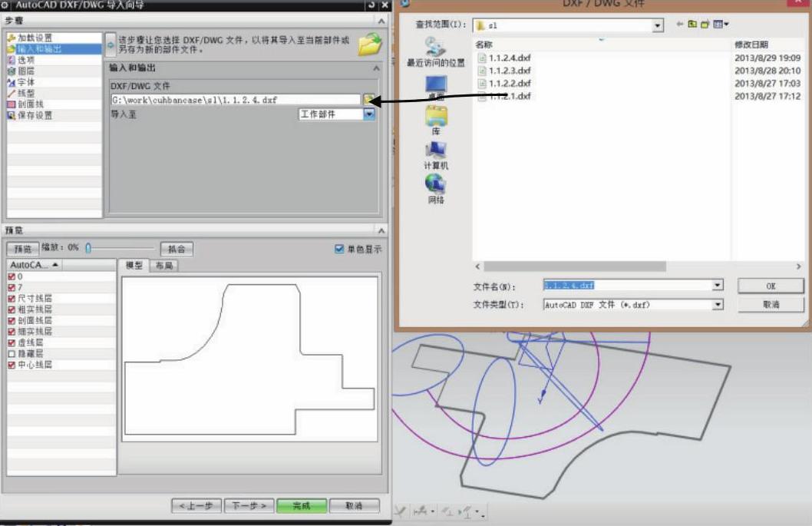The width and height of the screenshot is (812, 526).
Task: Toggle layer 7 checkbox
Action: click(12, 288)
